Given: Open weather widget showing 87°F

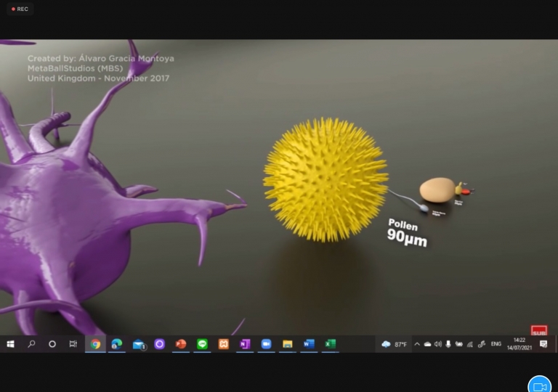Looking at the screenshot, I should [394, 344].
